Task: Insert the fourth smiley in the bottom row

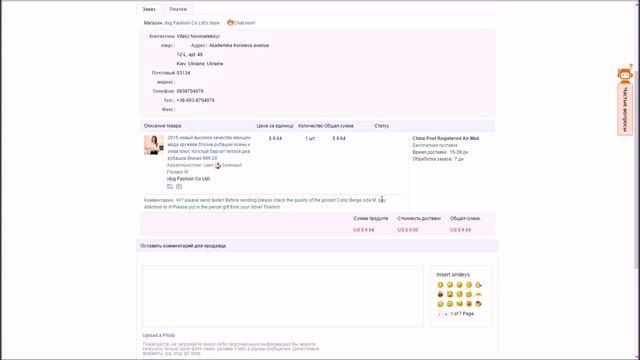Action: point(469,304)
